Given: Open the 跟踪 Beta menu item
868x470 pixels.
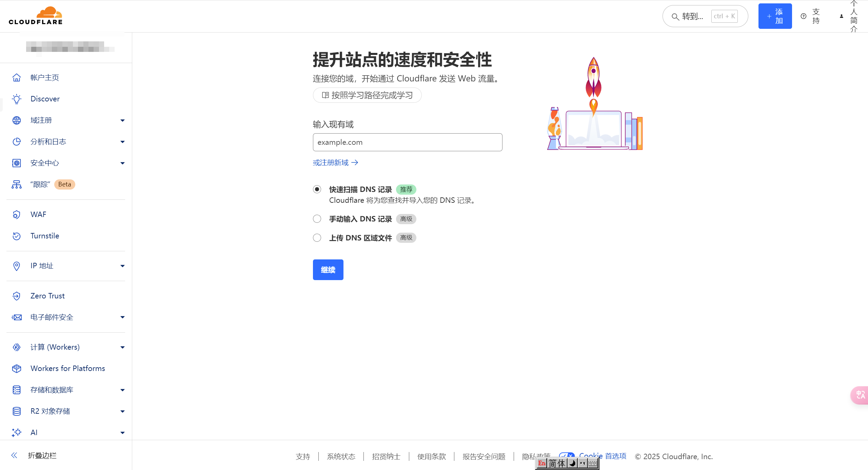Looking at the screenshot, I should coord(41,184).
